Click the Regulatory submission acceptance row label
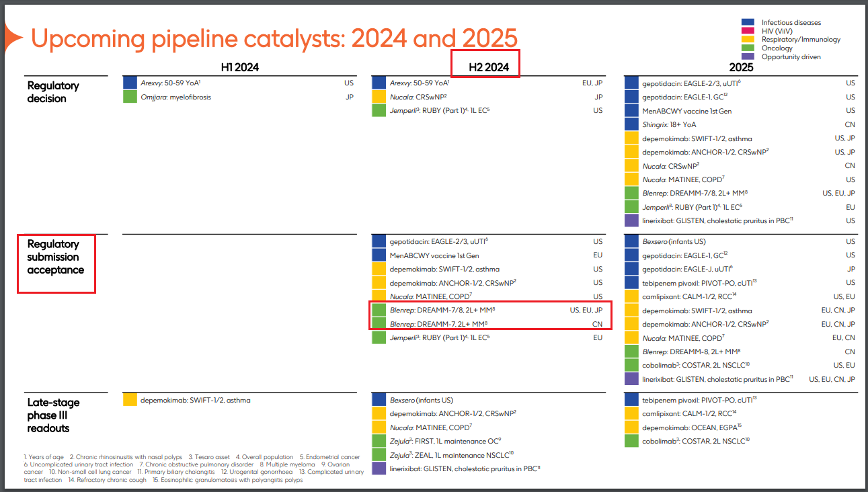Image resolution: width=868 pixels, height=492 pixels. tap(56, 257)
